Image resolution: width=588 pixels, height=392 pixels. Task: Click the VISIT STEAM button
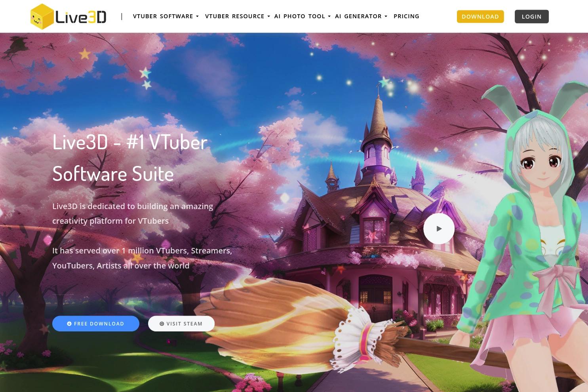coord(181,323)
